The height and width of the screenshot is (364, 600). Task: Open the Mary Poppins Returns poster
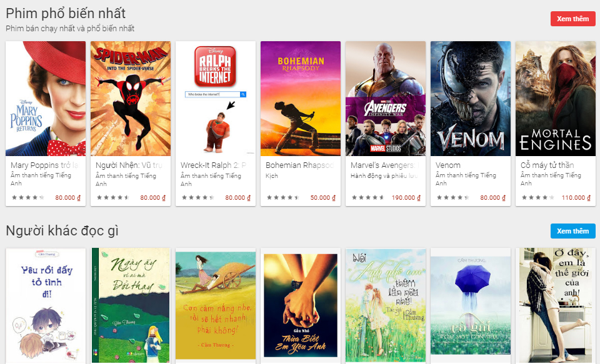click(46, 99)
